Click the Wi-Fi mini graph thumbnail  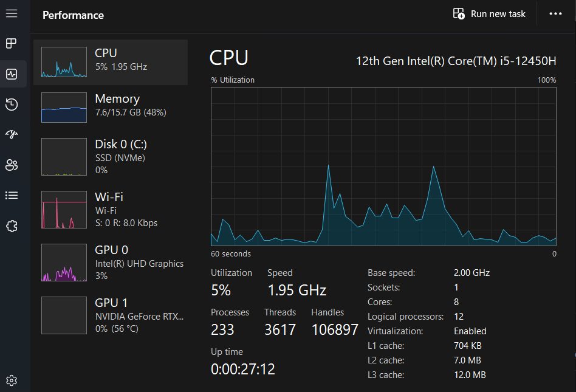(x=64, y=210)
